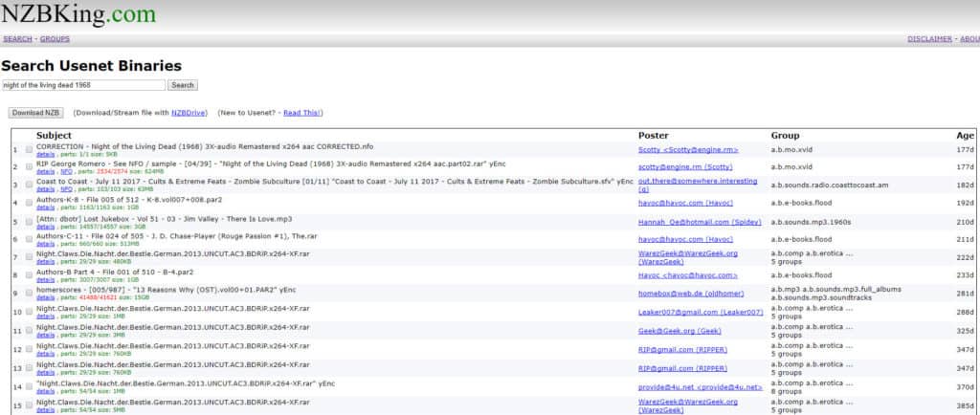This screenshot has width=980, height=415.
Task: Focus the search query text field
Action: 83,85
